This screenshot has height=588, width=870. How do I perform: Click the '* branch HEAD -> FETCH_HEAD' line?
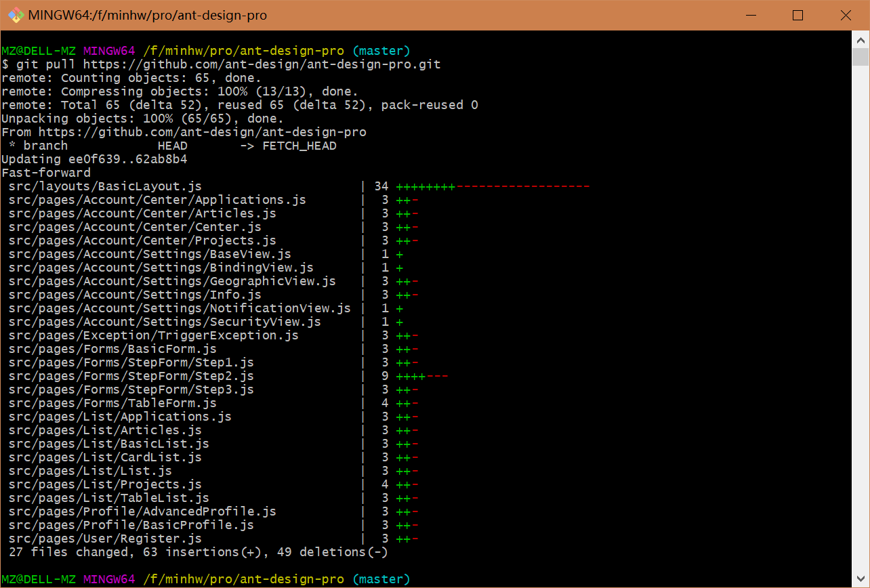(173, 146)
